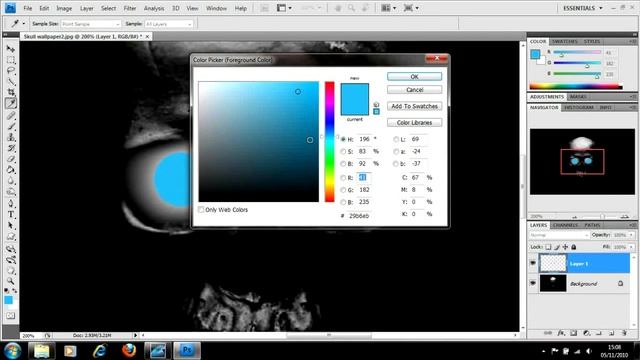The width and height of the screenshot is (640, 360).
Task: Select the G green radio button
Action: tap(343, 190)
